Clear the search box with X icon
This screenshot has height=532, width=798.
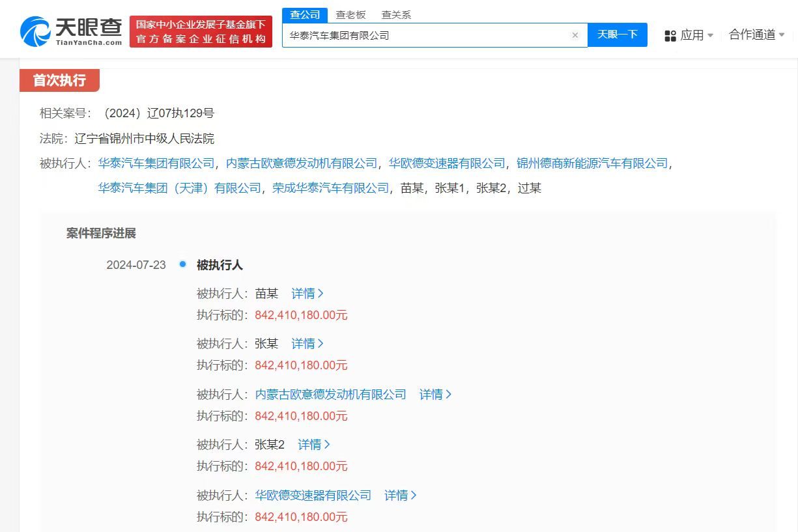click(575, 36)
